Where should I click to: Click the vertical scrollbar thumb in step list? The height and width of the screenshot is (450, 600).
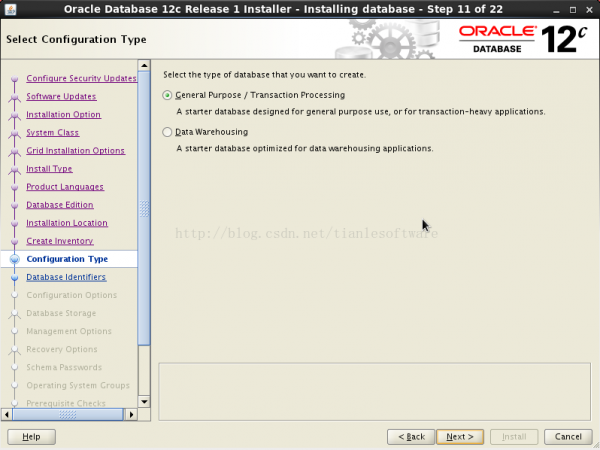click(144, 208)
